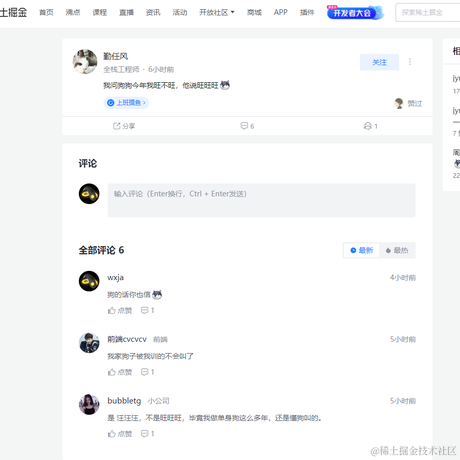Open wxja's avatar

[89, 281]
